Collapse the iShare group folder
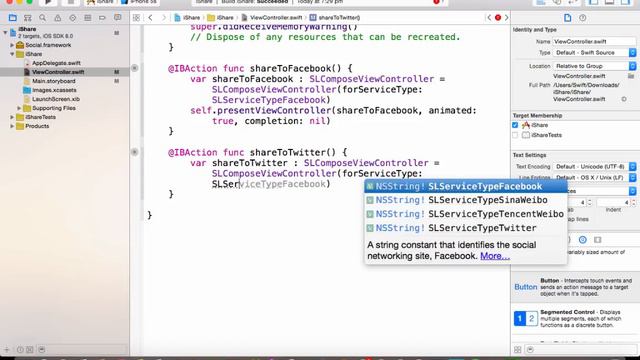640x360 pixels. 12,54
